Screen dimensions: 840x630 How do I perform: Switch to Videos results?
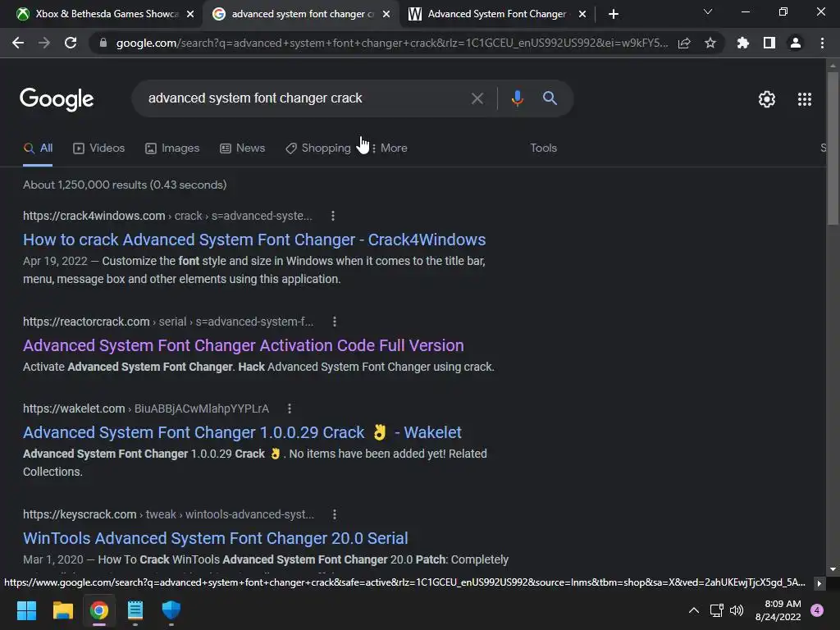tap(99, 148)
